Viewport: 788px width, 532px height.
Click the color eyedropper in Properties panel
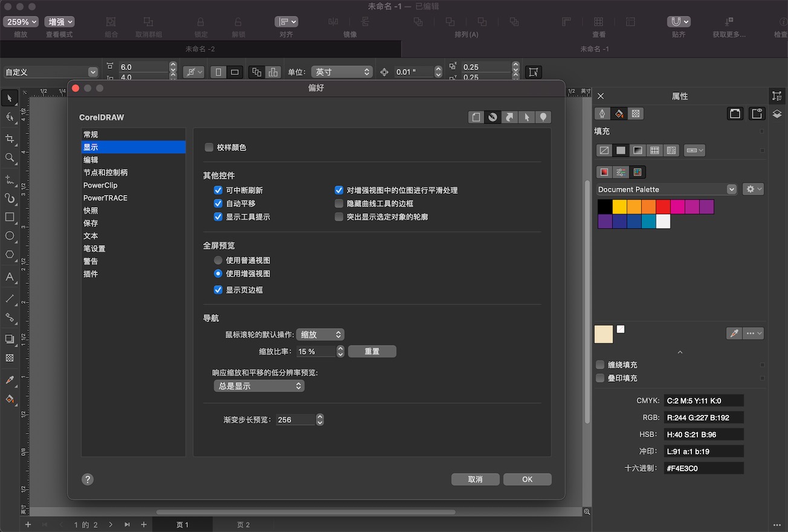pos(734,333)
